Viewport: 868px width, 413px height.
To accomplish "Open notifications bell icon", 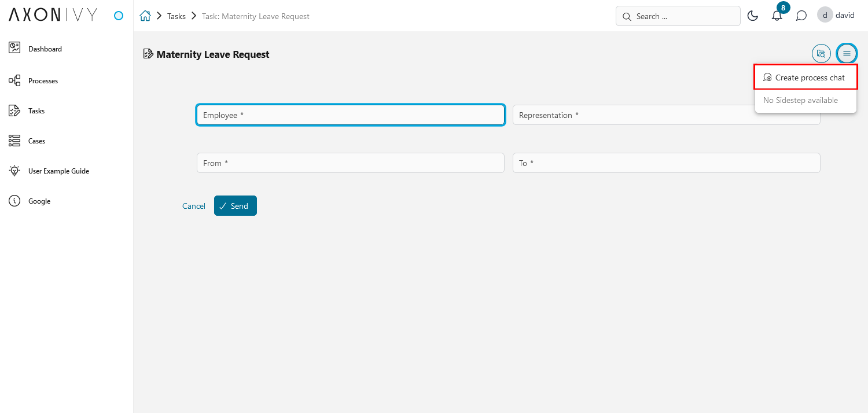I will (x=777, y=16).
